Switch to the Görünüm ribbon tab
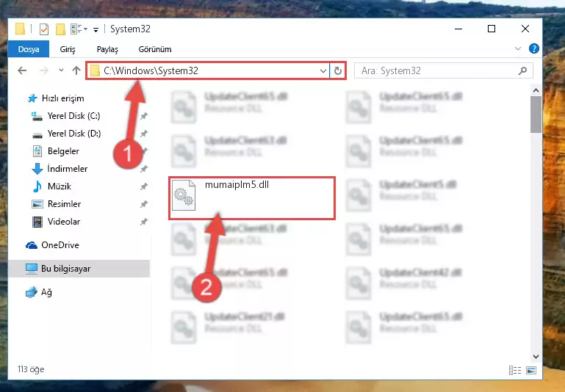Screen dimensions: 565x392 point(155,49)
